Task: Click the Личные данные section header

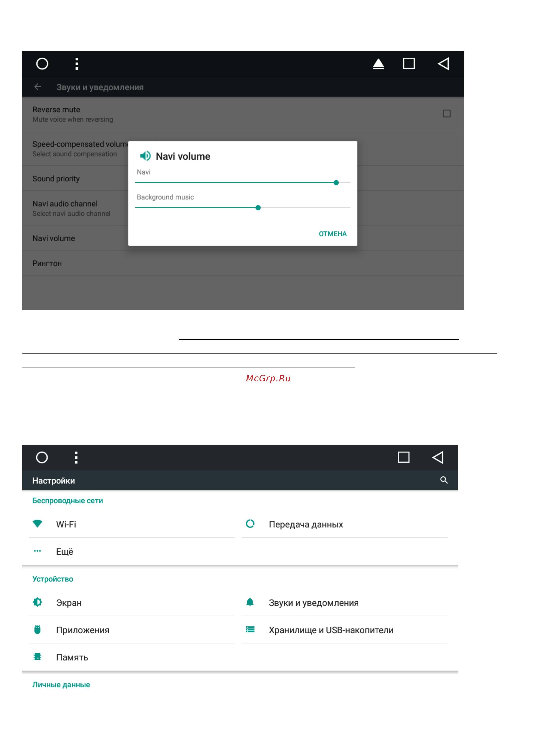Action: click(x=61, y=685)
